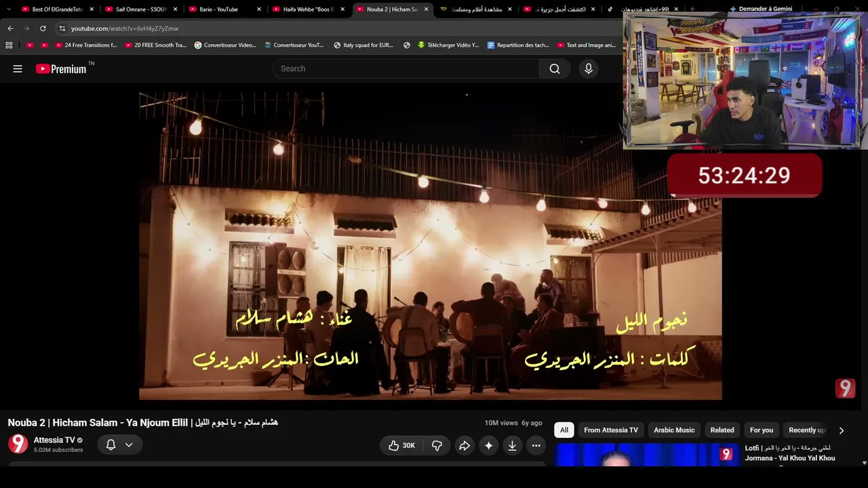Start voice search with the microphone
The height and width of the screenshot is (488, 868).
[x=589, y=68]
